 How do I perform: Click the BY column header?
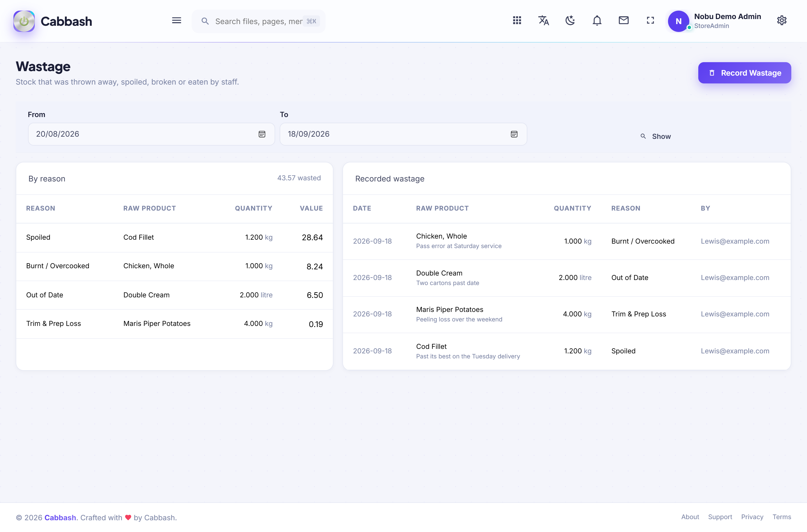click(x=705, y=208)
